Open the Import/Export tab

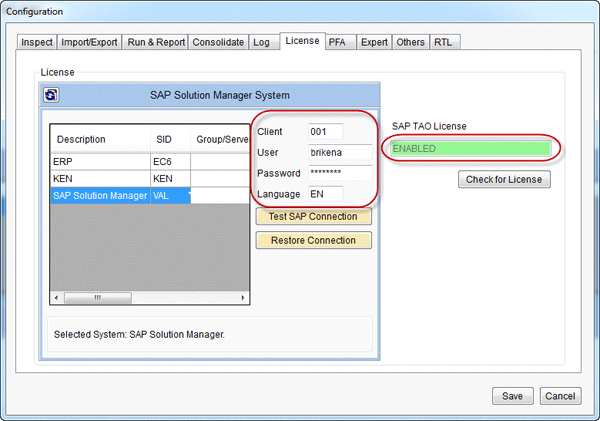[x=89, y=43]
